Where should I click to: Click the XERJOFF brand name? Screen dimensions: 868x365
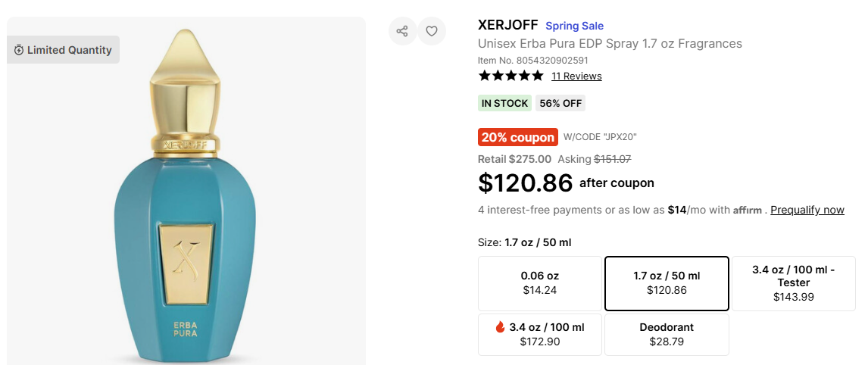click(x=507, y=25)
